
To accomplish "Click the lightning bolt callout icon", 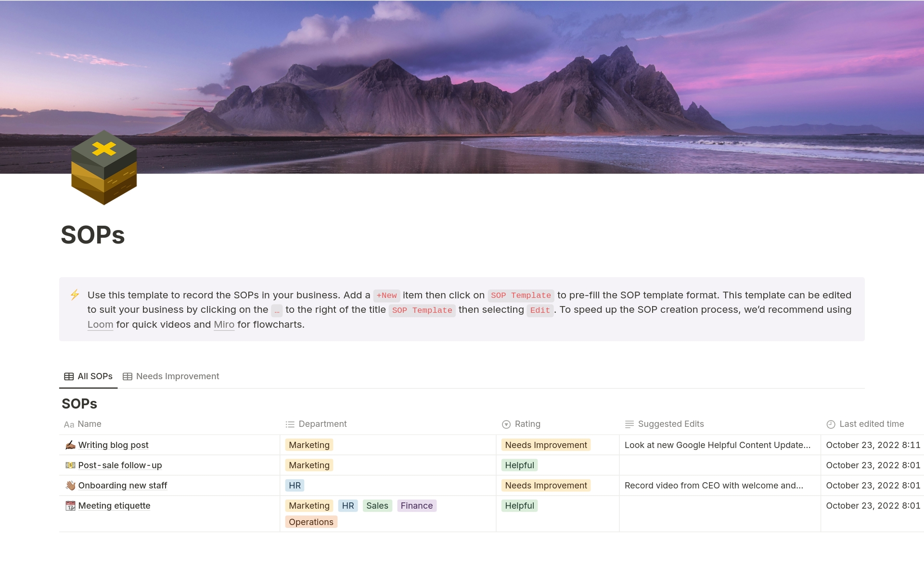I will (x=75, y=295).
